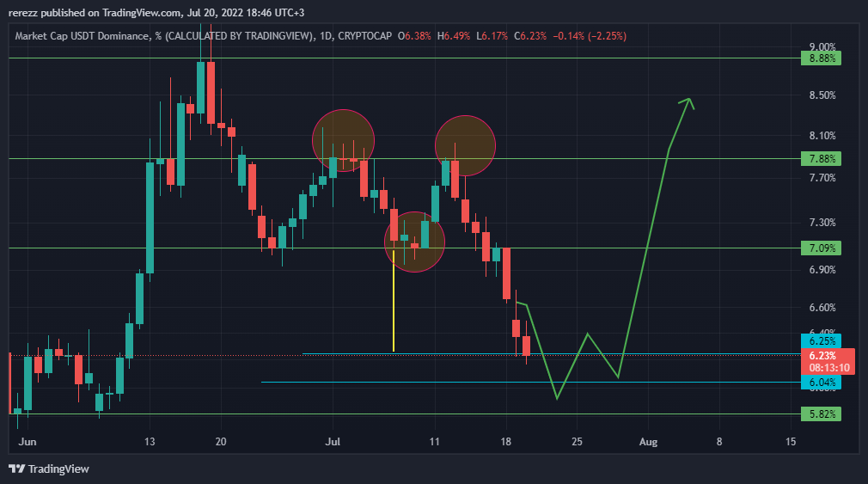This screenshot has width=868, height=484.
Task: Click the 15 date label on time axis
Action: 791,441
